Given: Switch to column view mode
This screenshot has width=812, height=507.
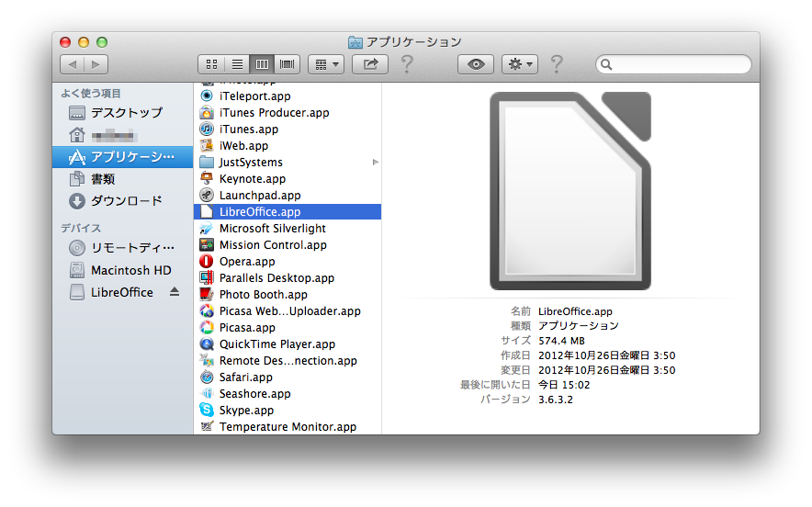Looking at the screenshot, I should tap(262, 64).
